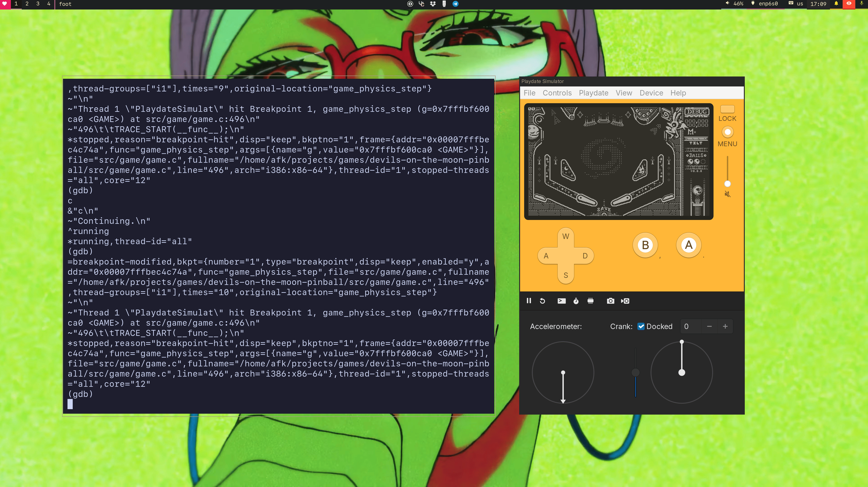Click the round MENU button

(x=728, y=132)
